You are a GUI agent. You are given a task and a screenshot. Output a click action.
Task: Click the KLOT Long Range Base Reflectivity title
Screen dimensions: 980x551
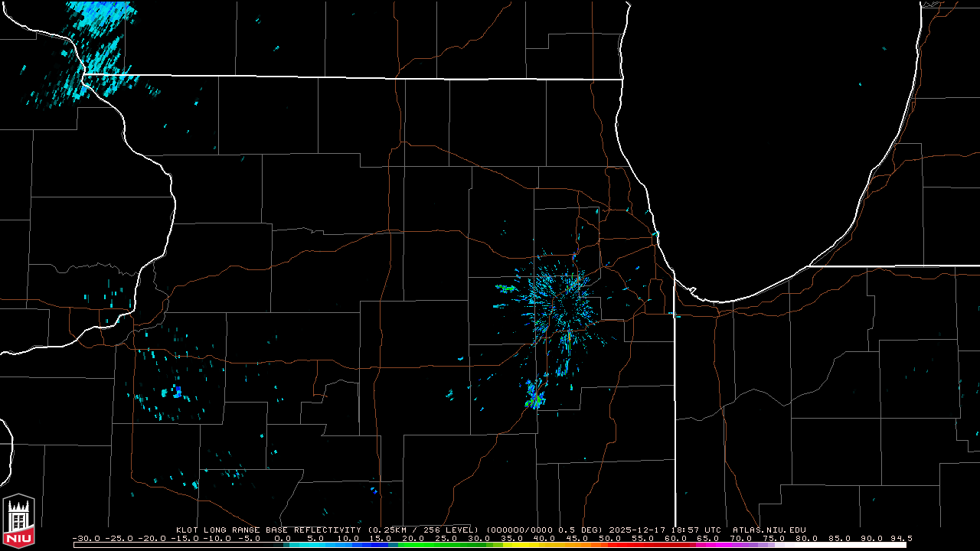pyautogui.click(x=267, y=530)
